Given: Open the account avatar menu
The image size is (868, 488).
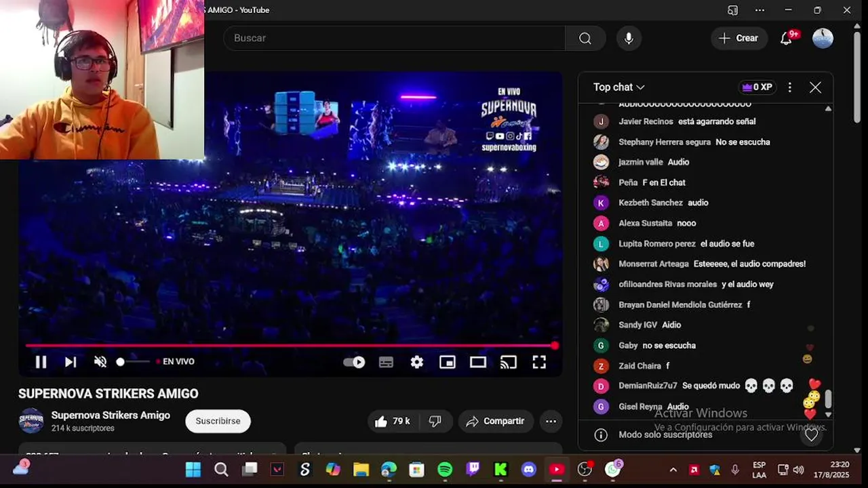Looking at the screenshot, I should (823, 38).
